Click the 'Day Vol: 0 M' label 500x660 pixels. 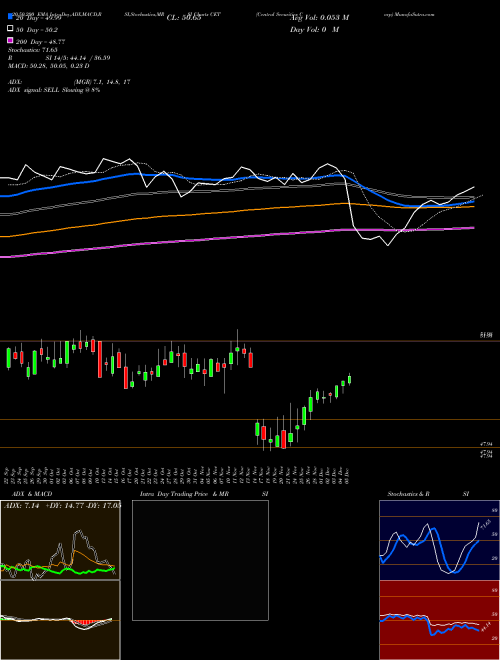tap(314, 29)
